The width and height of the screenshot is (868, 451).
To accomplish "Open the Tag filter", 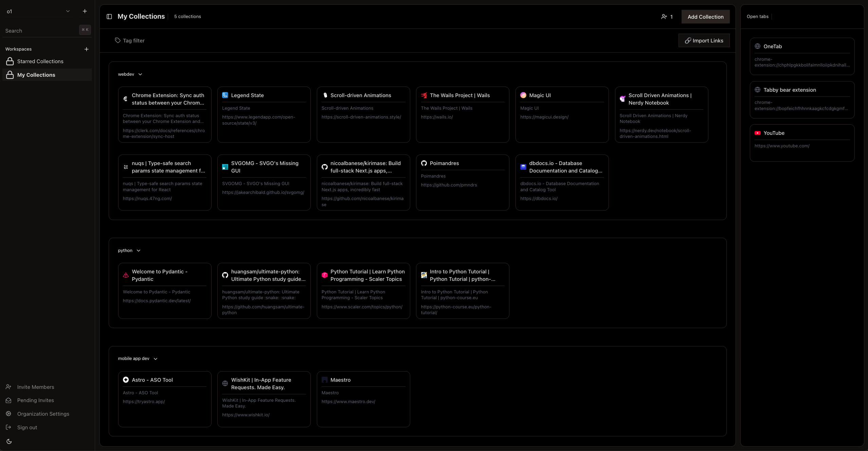I will click(130, 41).
